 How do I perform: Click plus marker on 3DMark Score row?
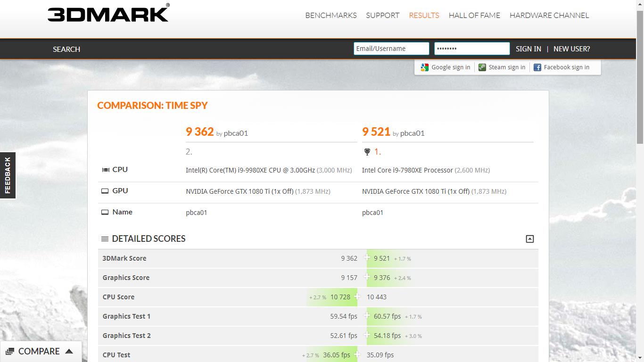click(x=367, y=257)
